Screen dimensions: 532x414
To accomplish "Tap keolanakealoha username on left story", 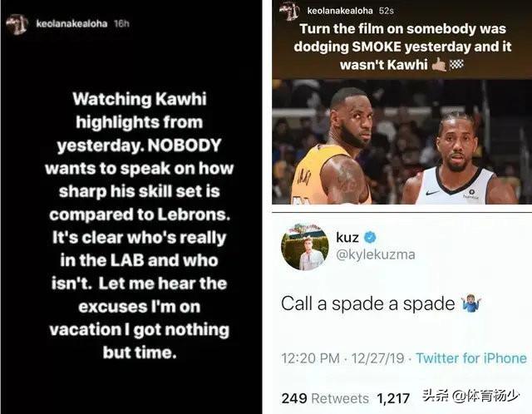I will click(71, 24).
